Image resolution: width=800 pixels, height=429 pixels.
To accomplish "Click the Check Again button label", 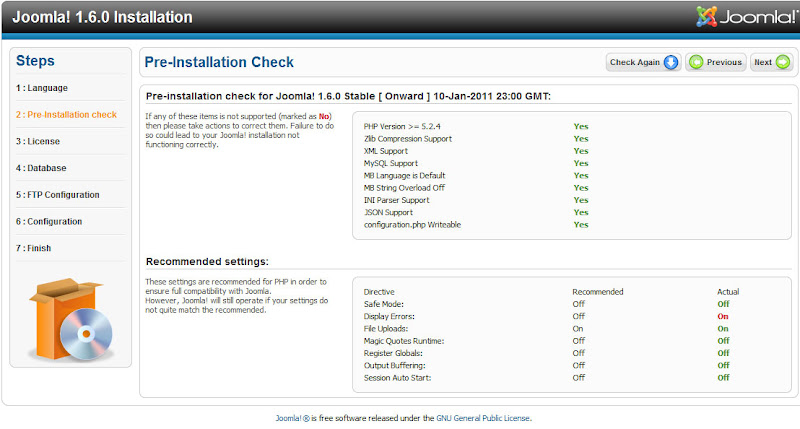I will 635,62.
